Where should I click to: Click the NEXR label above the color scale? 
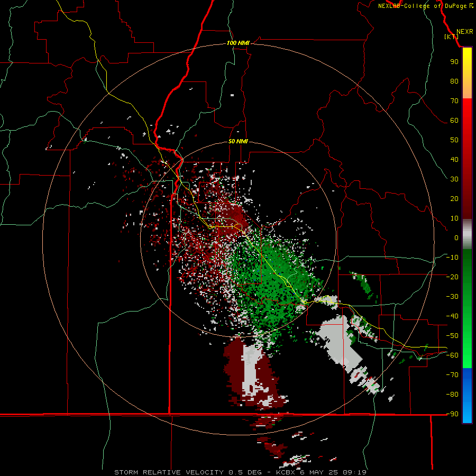tap(464, 32)
